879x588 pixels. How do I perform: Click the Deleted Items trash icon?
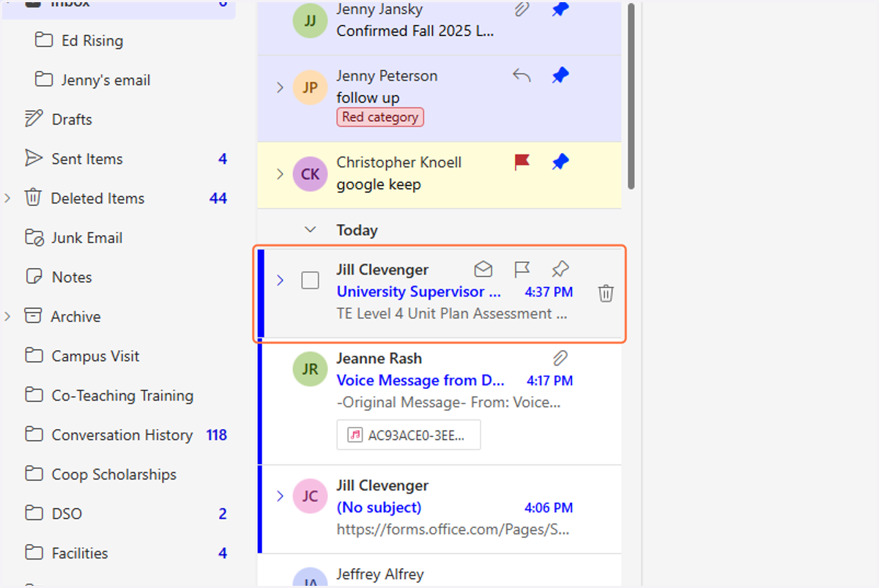click(33, 198)
